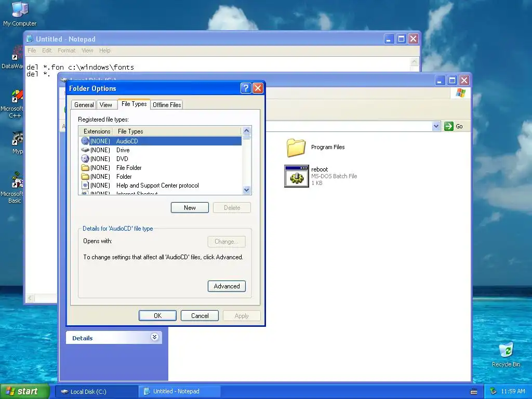Open Notepad Help menu
Screen dimensions: 532x399
[x=105, y=50]
